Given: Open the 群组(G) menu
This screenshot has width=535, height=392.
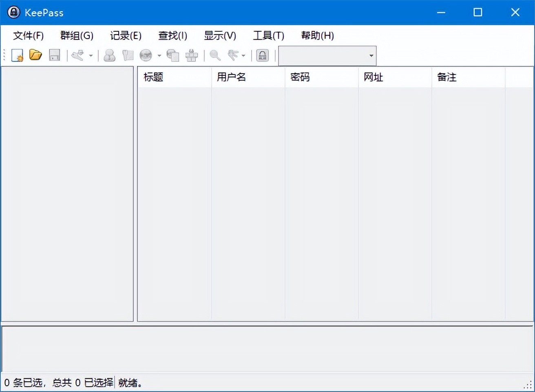Looking at the screenshot, I should point(77,35).
